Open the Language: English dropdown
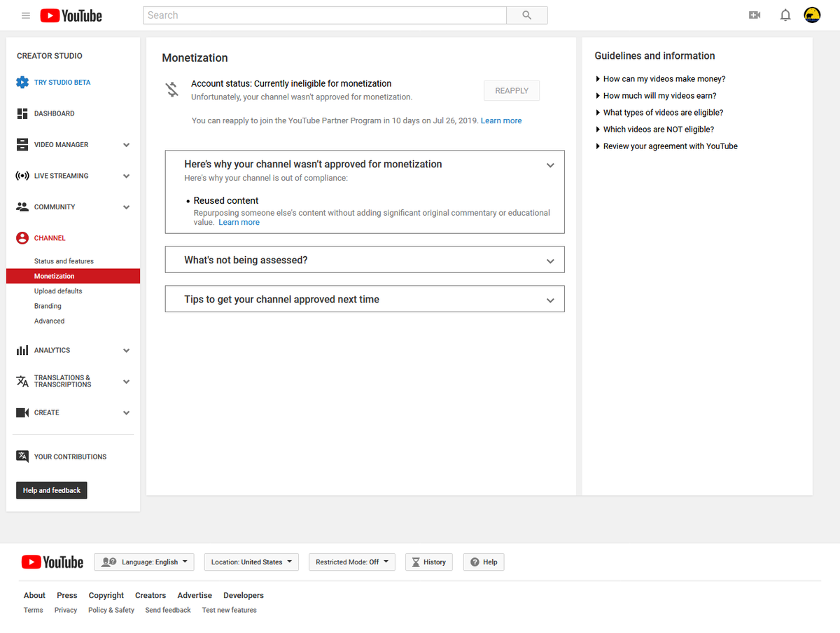This screenshot has width=840, height=633. coord(144,562)
